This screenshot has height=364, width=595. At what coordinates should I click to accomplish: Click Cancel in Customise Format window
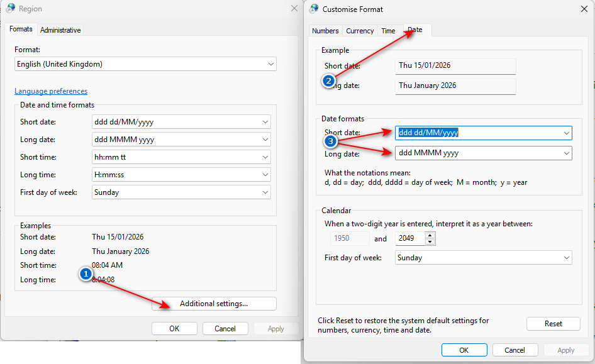515,350
